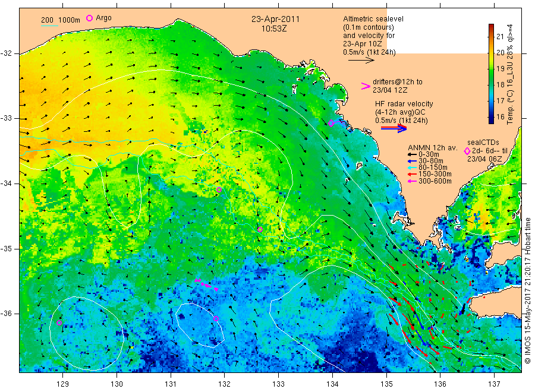The width and height of the screenshot is (535, 392).
Task: Click the -32 latitude axis label
Action: [6, 53]
